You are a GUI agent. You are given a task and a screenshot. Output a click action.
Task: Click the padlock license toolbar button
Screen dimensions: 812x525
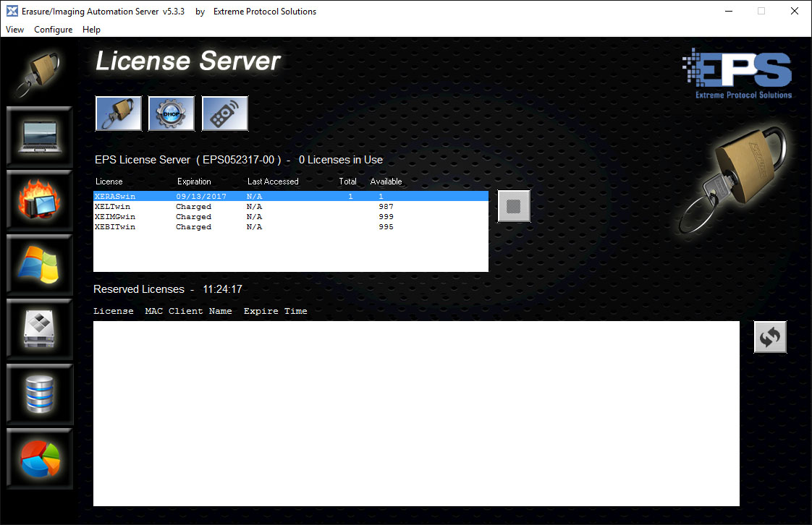[x=119, y=114]
